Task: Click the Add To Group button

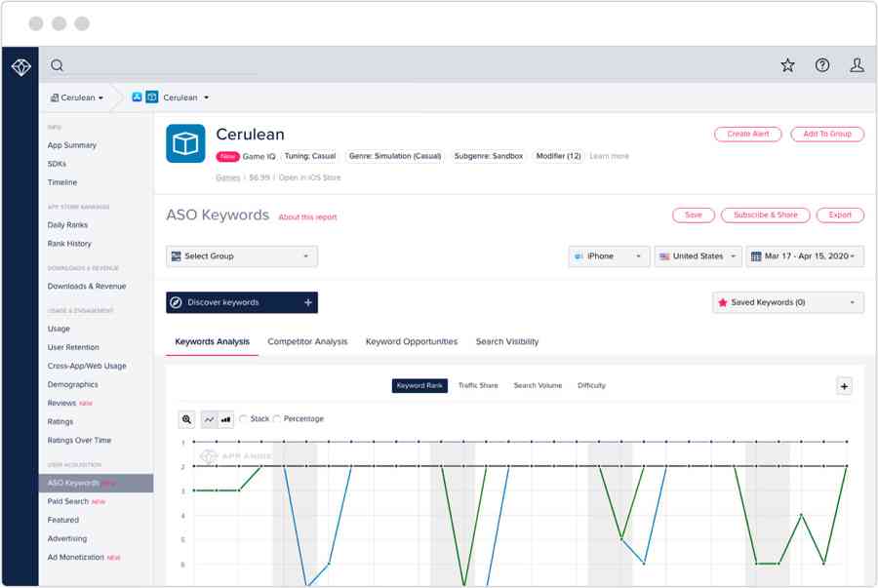Action: [827, 135]
